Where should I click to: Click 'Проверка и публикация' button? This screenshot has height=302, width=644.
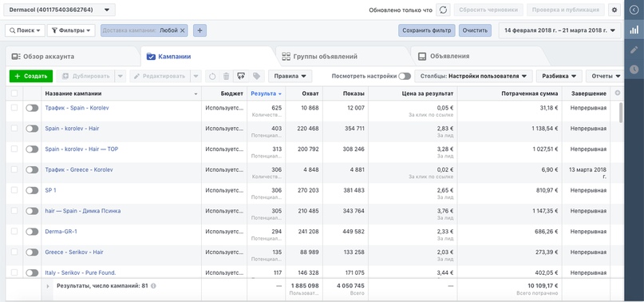566,10
